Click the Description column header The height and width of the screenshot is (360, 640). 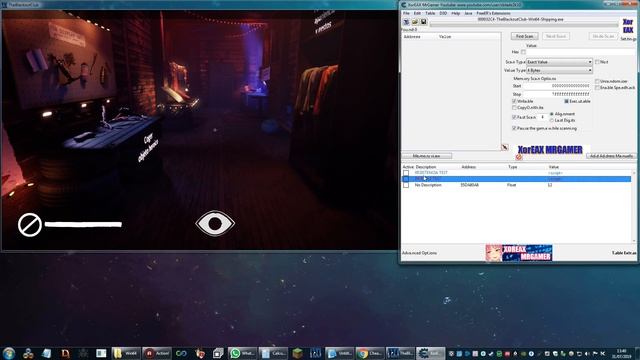pos(426,167)
